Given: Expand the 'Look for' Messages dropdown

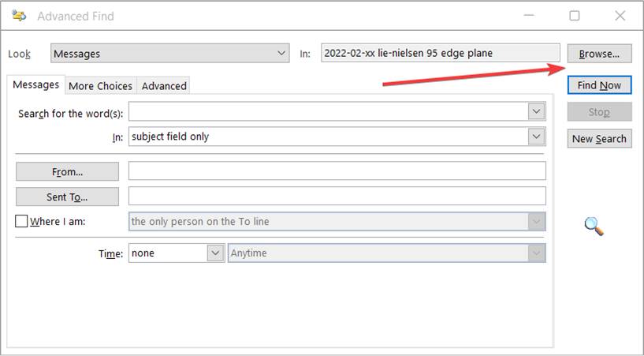Looking at the screenshot, I should 282,54.
